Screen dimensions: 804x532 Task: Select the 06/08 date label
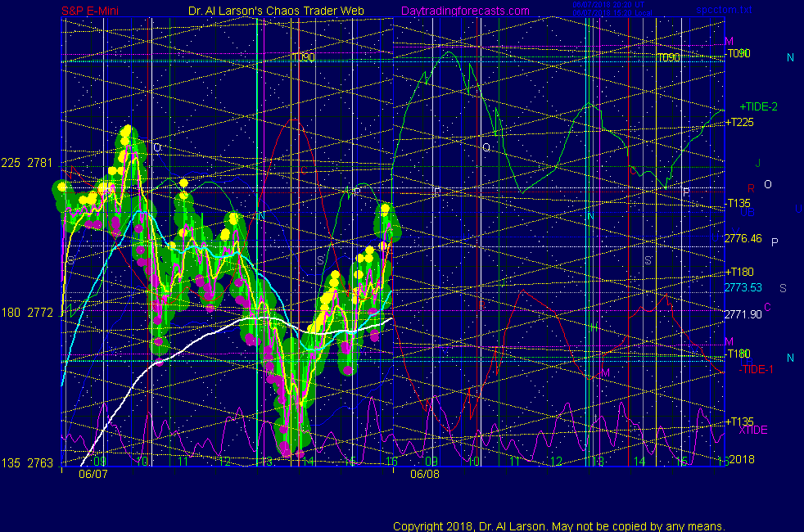[x=425, y=474]
